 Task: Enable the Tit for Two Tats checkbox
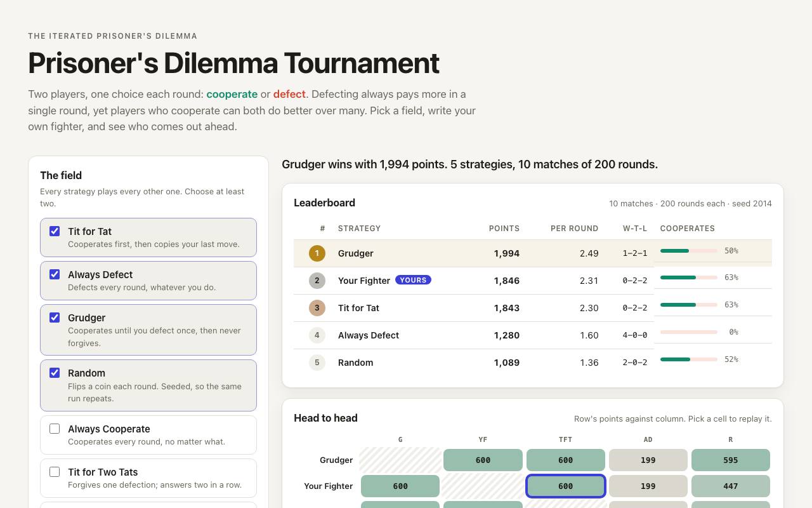[x=55, y=472]
